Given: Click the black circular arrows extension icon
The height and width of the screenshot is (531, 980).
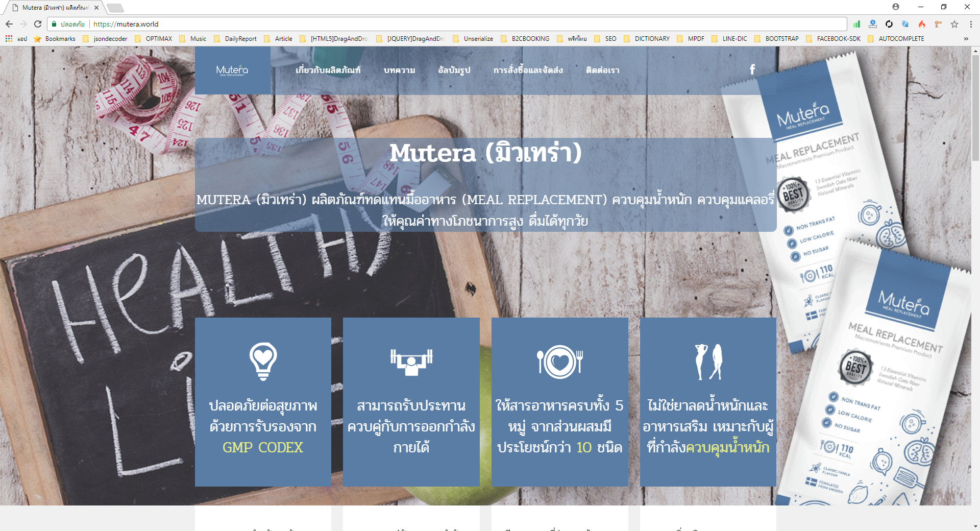Looking at the screenshot, I should [889, 24].
